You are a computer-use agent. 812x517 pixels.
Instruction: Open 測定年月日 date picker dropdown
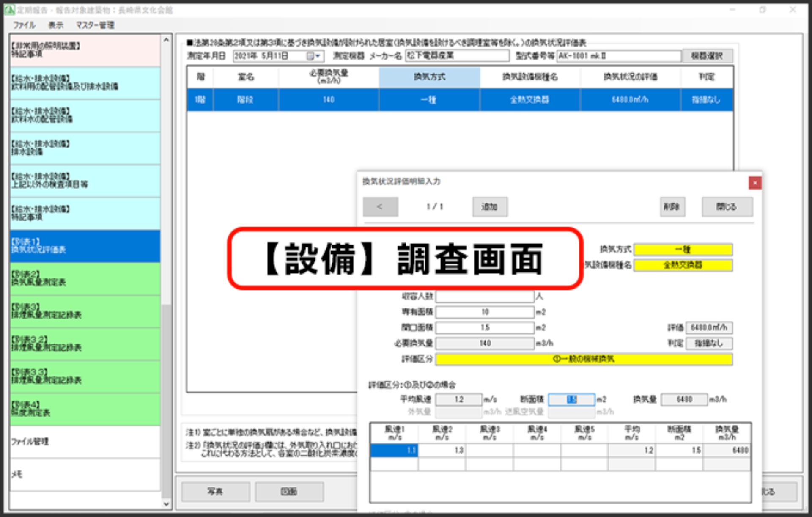pyautogui.click(x=318, y=56)
